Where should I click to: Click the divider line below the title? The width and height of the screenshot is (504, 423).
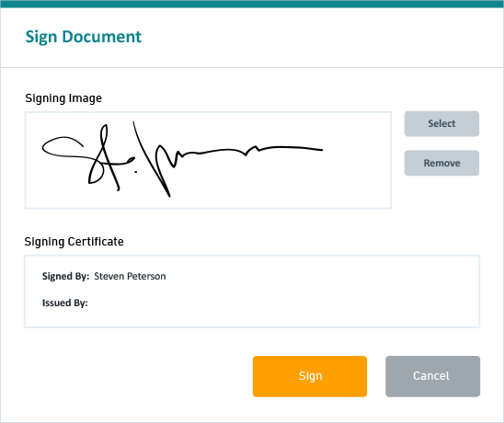point(252,67)
